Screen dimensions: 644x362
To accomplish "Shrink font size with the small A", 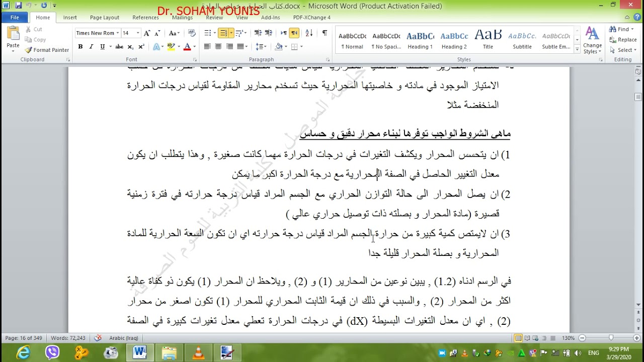I will pyautogui.click(x=157, y=33).
